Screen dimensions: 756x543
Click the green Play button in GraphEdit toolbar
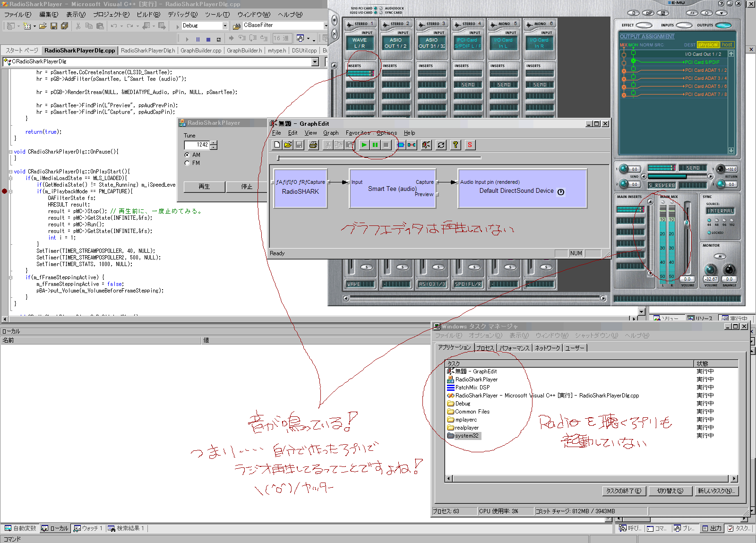[x=364, y=145]
